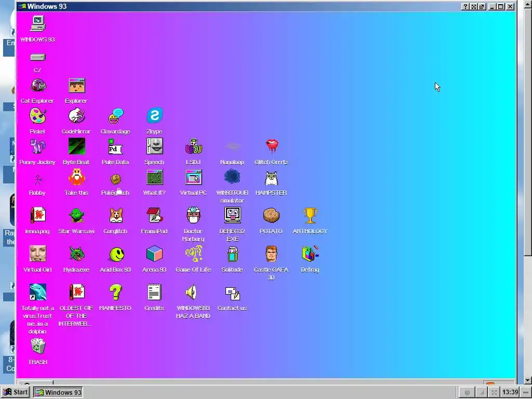532x399 pixels.
Task: Click the Start button on taskbar
Action: pyautogui.click(x=16, y=392)
